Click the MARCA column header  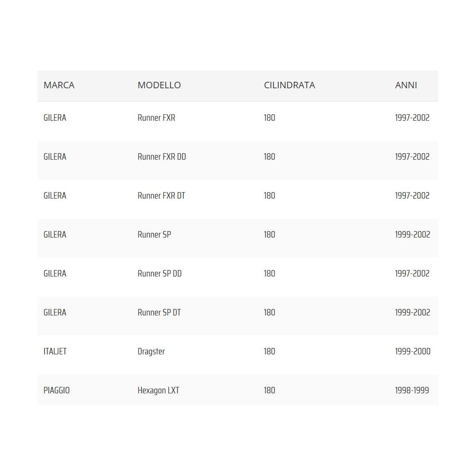click(59, 85)
